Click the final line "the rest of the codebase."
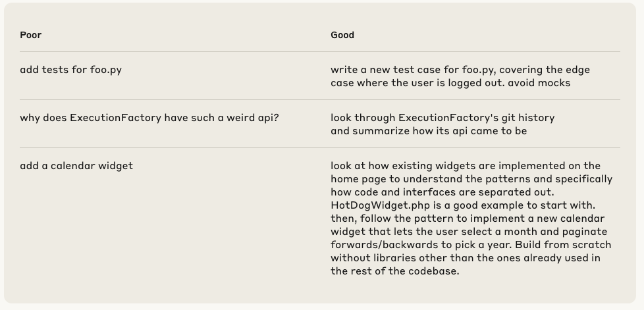The width and height of the screenshot is (644, 310). tap(394, 271)
